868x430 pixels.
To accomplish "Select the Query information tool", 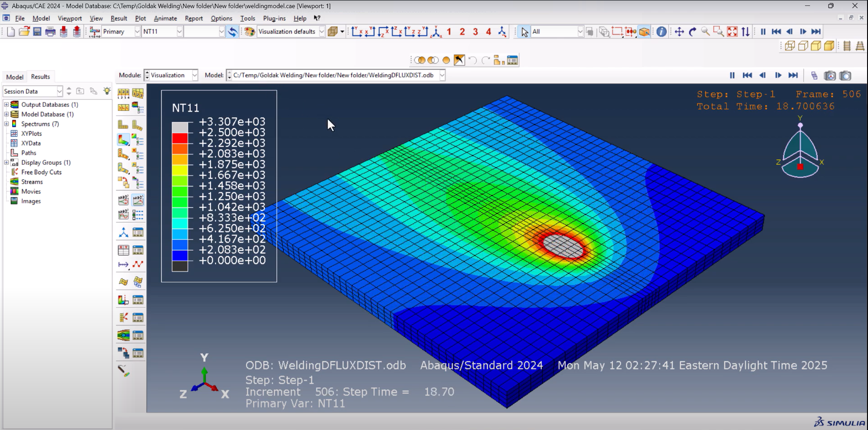I will [661, 32].
